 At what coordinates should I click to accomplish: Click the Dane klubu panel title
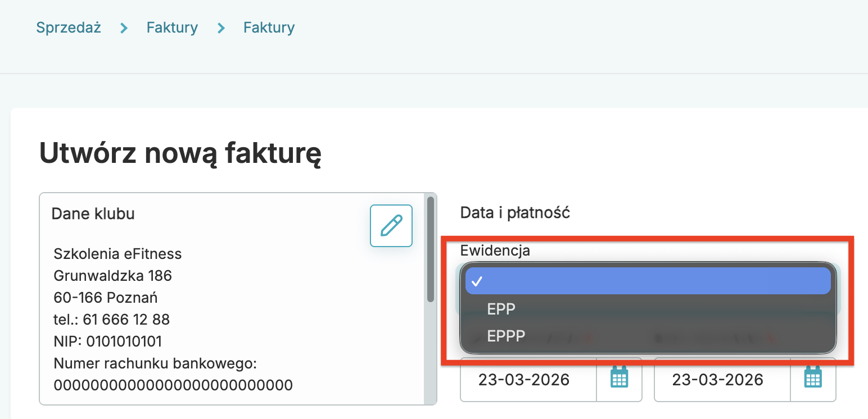pyautogui.click(x=93, y=214)
